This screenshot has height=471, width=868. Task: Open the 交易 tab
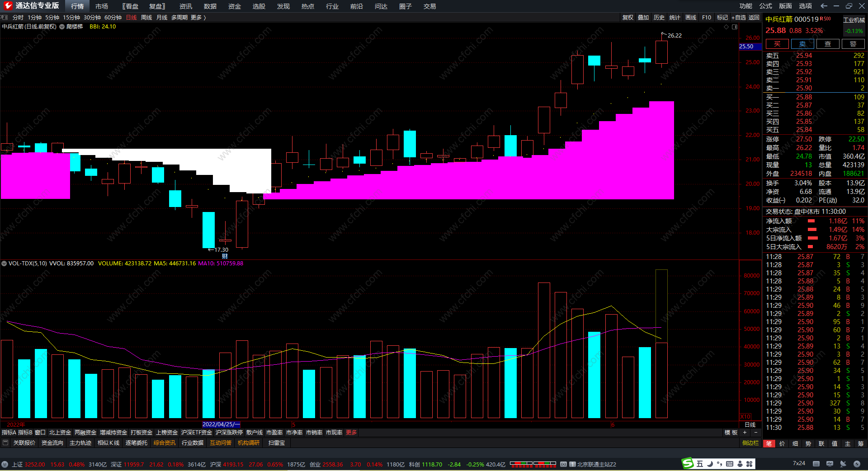click(x=430, y=6)
